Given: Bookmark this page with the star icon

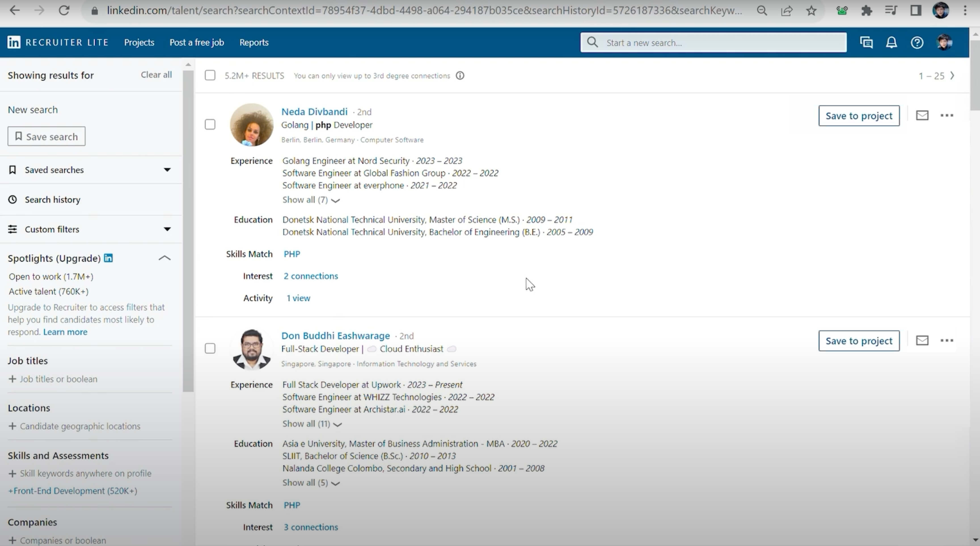Looking at the screenshot, I should click(x=811, y=11).
